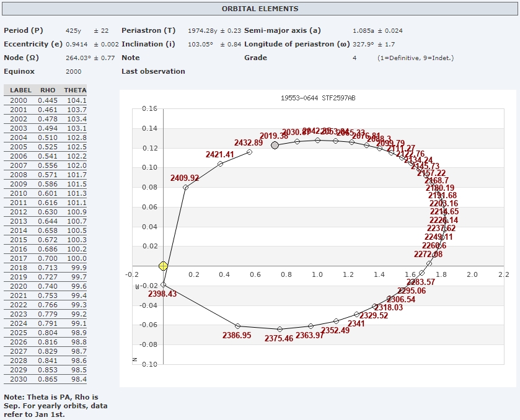Select the 2019 row in the table
Image resolution: width=520 pixels, height=420 pixels.
coord(45,277)
